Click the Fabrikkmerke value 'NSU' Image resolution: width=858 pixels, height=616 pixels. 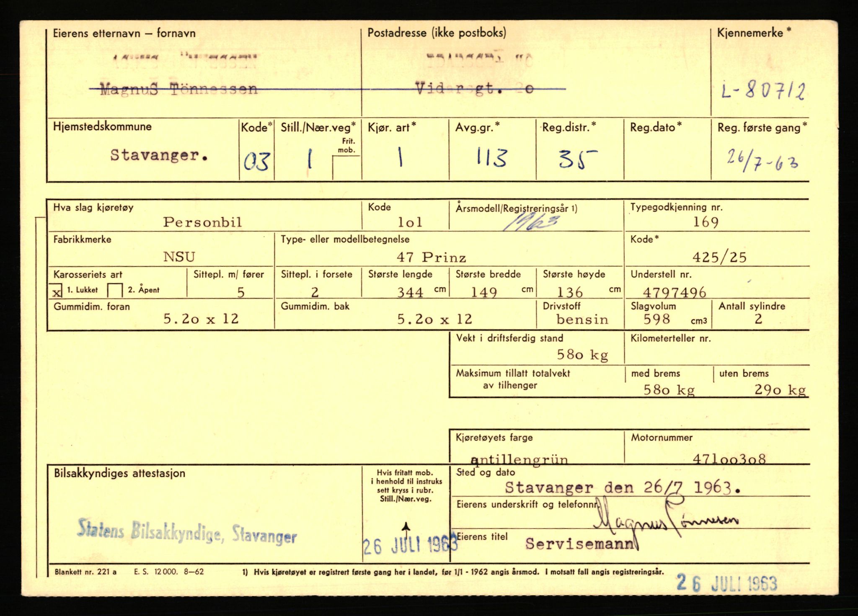click(x=179, y=256)
